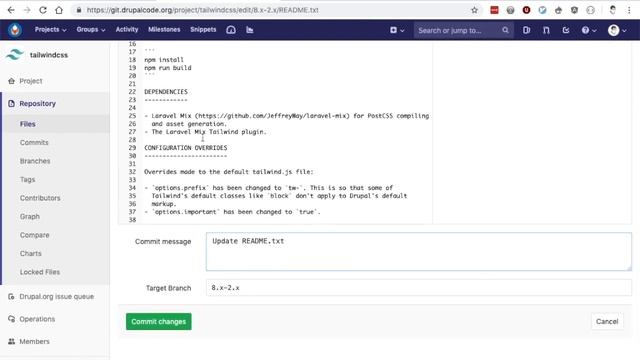This screenshot has height=360, width=640.
Task: Open the GitLab Drupal logo home
Action: [x=15, y=30]
